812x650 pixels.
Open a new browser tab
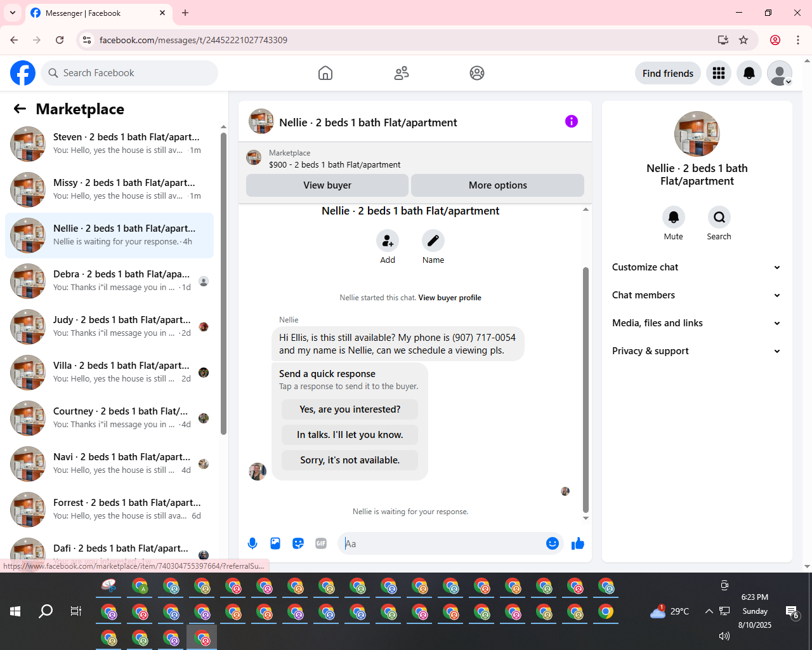(185, 13)
